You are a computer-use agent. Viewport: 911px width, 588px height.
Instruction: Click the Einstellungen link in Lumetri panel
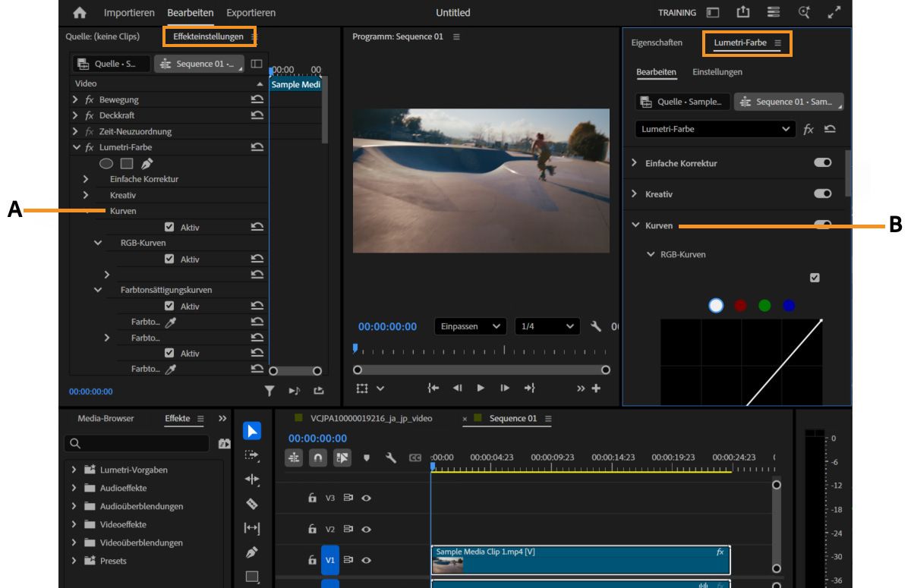click(x=717, y=72)
